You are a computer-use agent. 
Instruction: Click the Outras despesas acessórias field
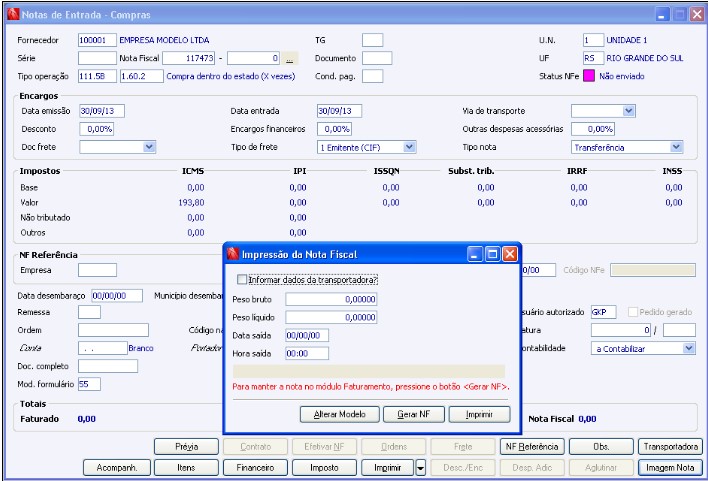593,129
